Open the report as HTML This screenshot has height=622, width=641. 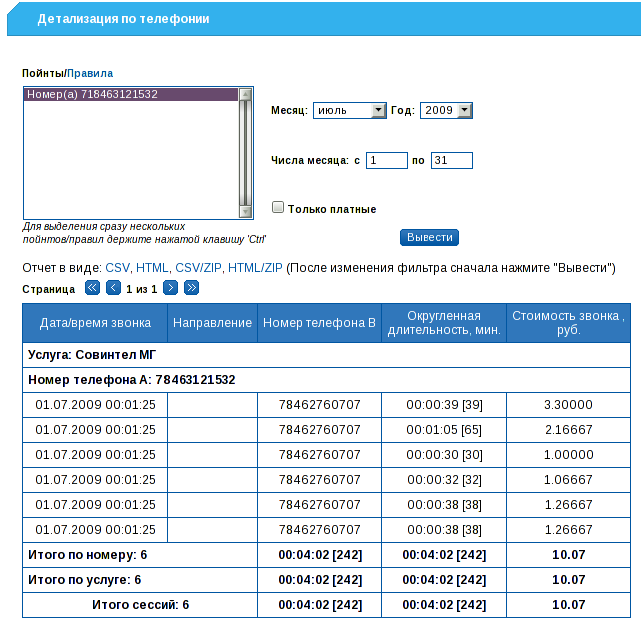(x=152, y=268)
